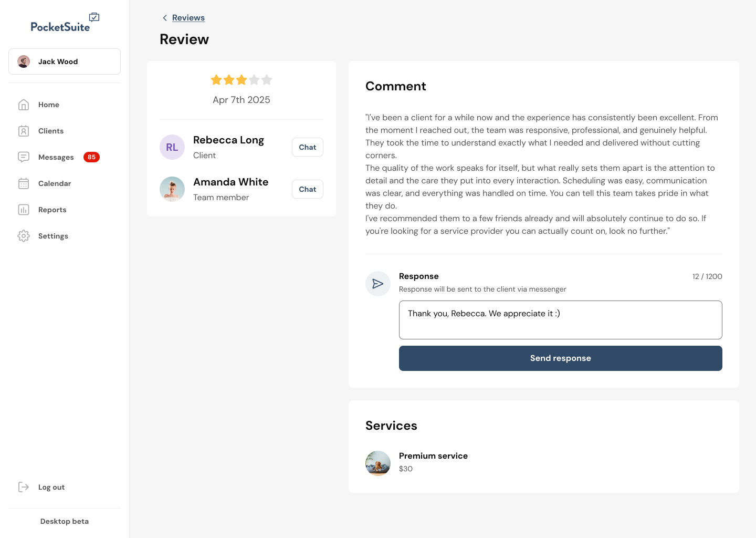Click the Settings gear icon
The width and height of the screenshot is (756, 538).
[24, 236]
